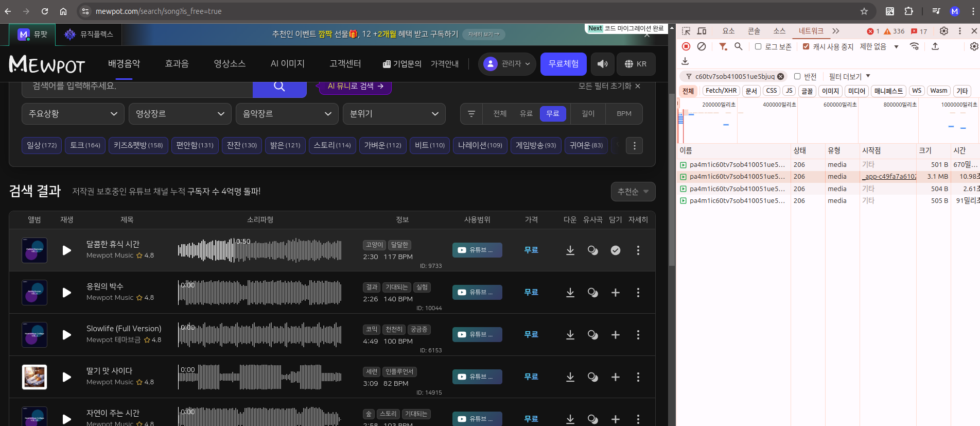Click the blue search magnifier button
The height and width of the screenshot is (426, 980).
click(279, 87)
